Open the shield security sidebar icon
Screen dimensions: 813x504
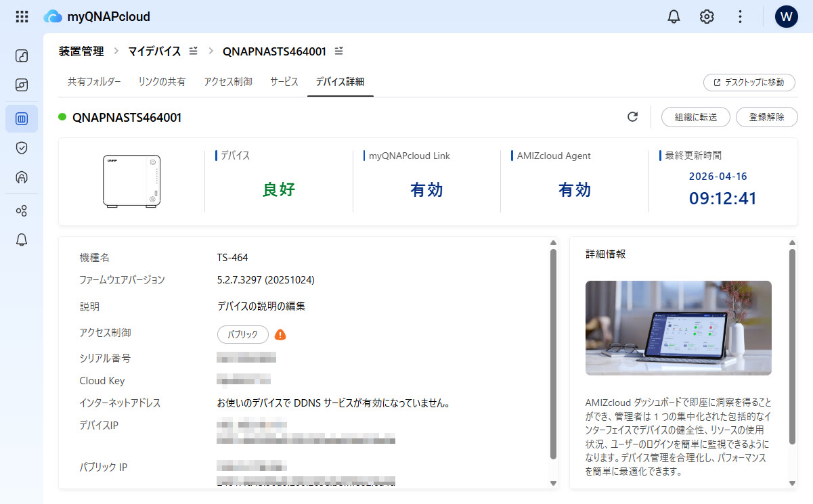[22, 148]
